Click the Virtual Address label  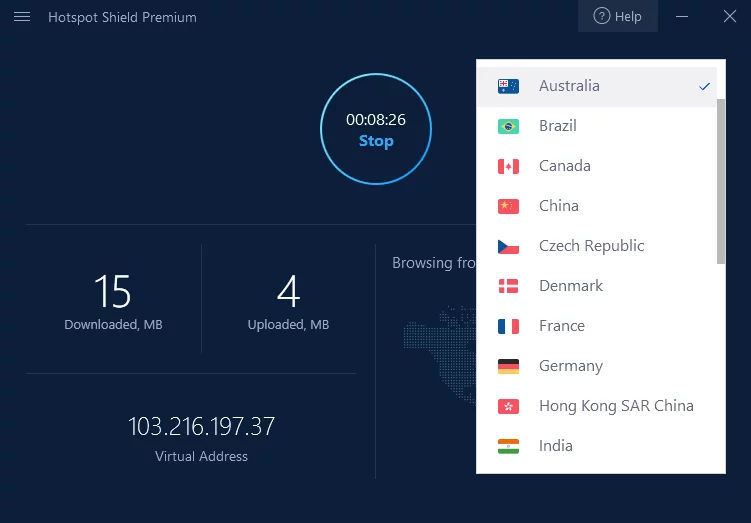[201, 456]
